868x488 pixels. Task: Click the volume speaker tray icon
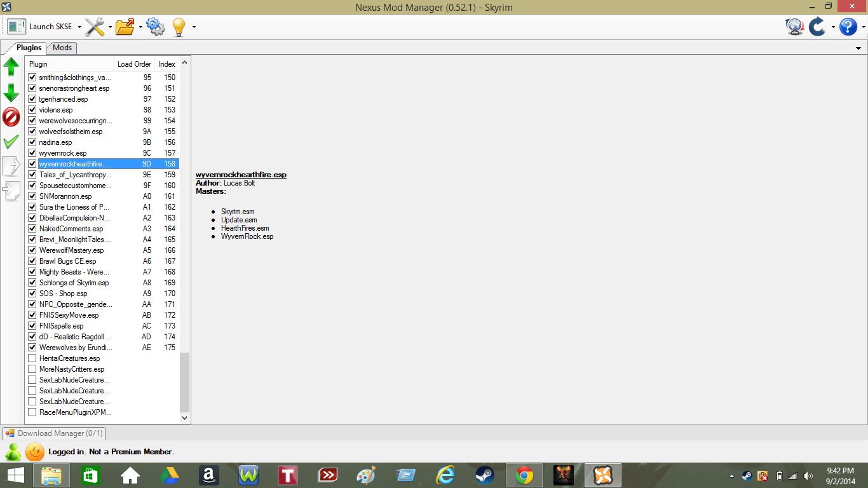click(x=808, y=475)
